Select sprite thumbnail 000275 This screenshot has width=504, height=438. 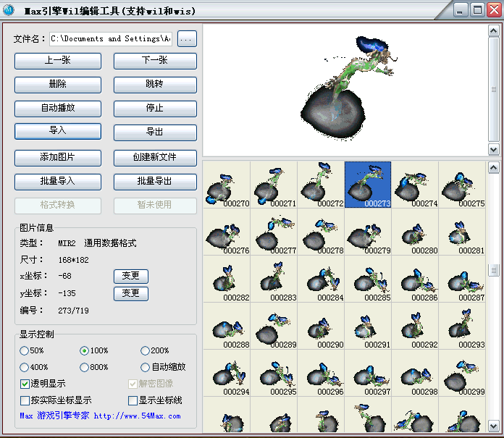click(462, 185)
